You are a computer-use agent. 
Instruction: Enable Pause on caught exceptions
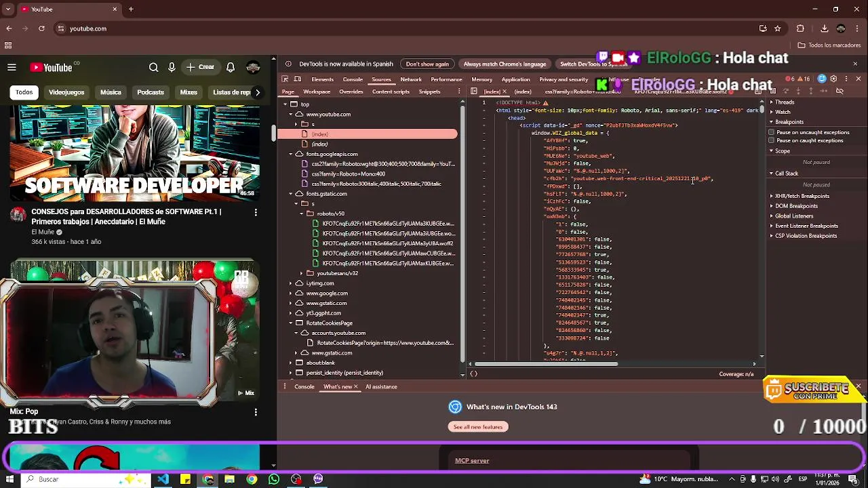[x=771, y=140]
